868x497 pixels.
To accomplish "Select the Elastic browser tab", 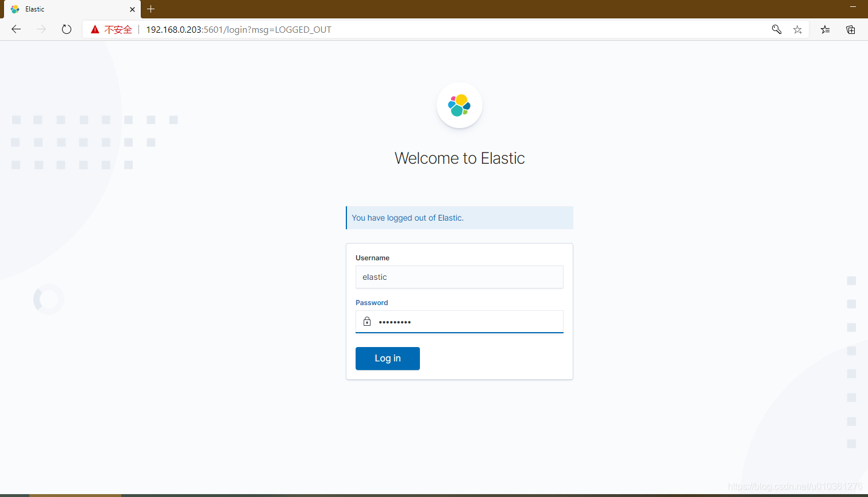I will point(72,9).
